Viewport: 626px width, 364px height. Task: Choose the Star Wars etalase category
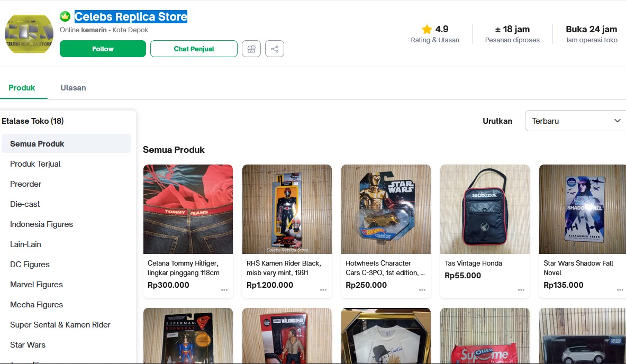click(x=28, y=345)
